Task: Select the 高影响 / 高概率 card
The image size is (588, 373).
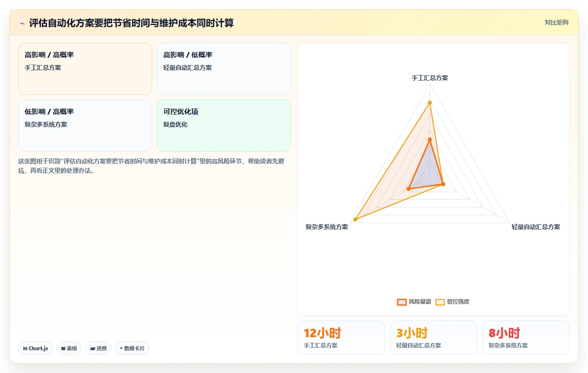Action: pyautogui.click(x=85, y=69)
